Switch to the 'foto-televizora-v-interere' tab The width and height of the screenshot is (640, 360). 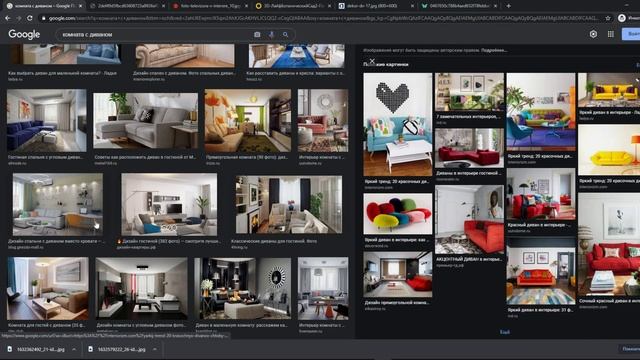209,6
